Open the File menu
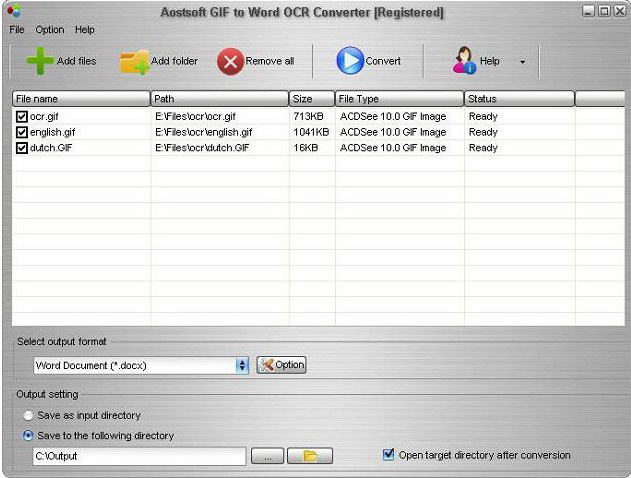The height and width of the screenshot is (478, 631). click(17, 30)
